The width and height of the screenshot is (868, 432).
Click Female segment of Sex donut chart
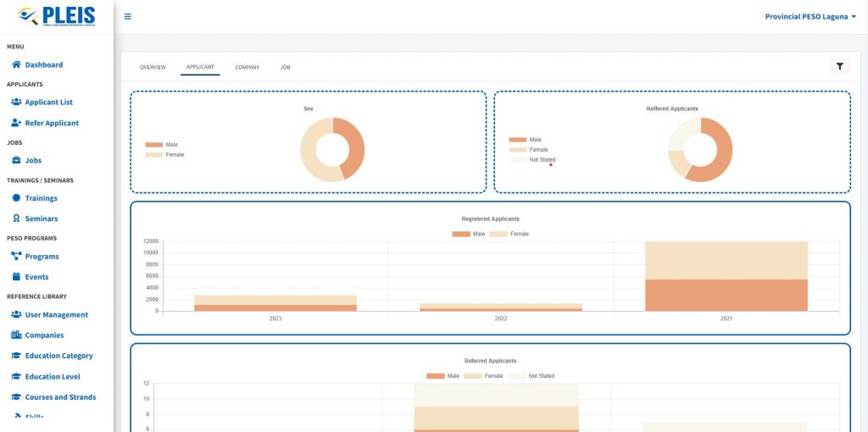coord(309,155)
